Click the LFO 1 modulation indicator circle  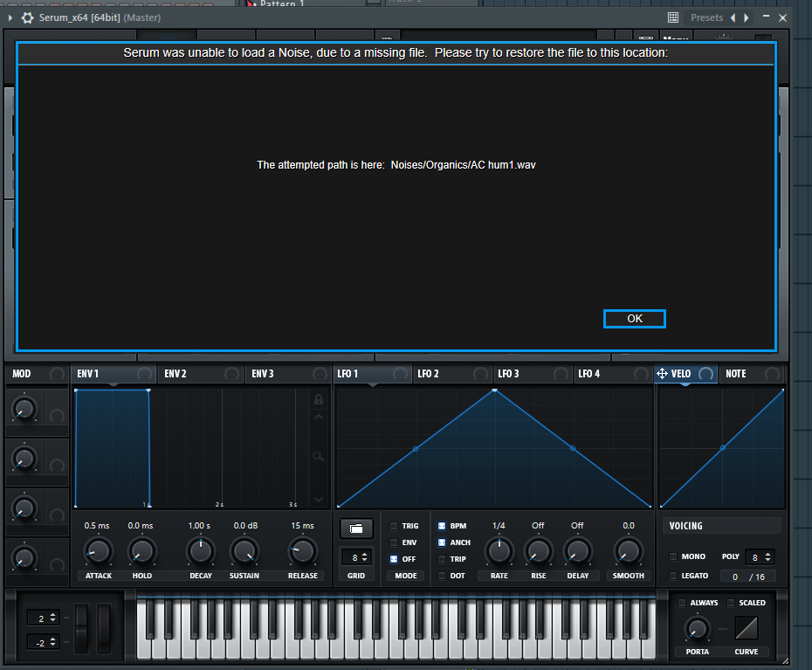pyautogui.click(x=400, y=374)
